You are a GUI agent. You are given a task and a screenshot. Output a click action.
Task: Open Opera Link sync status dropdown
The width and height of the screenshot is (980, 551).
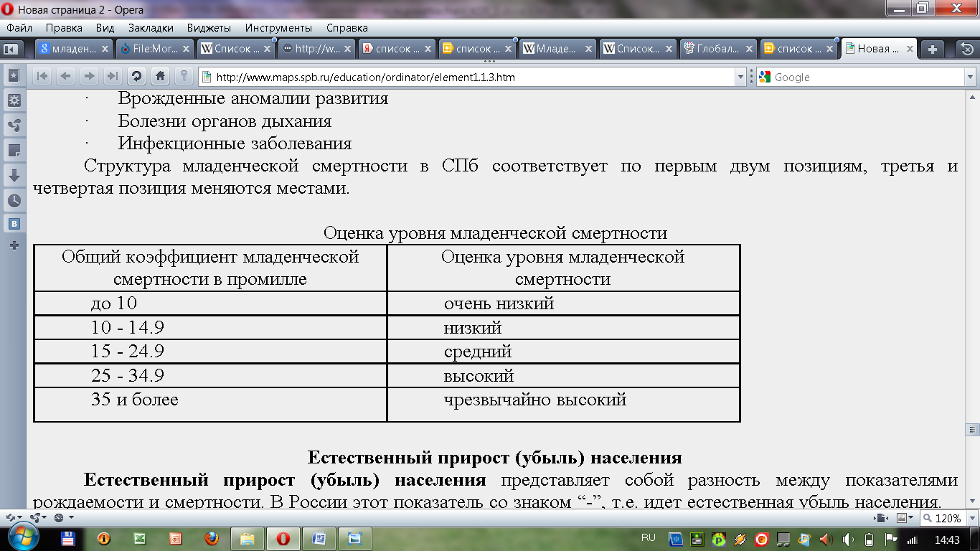coord(14,518)
